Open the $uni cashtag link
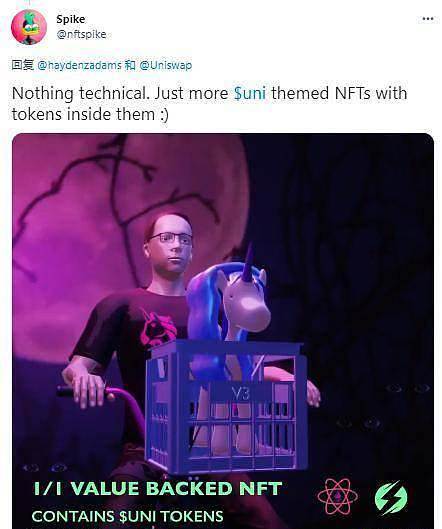The image size is (442, 529). (x=250, y=93)
